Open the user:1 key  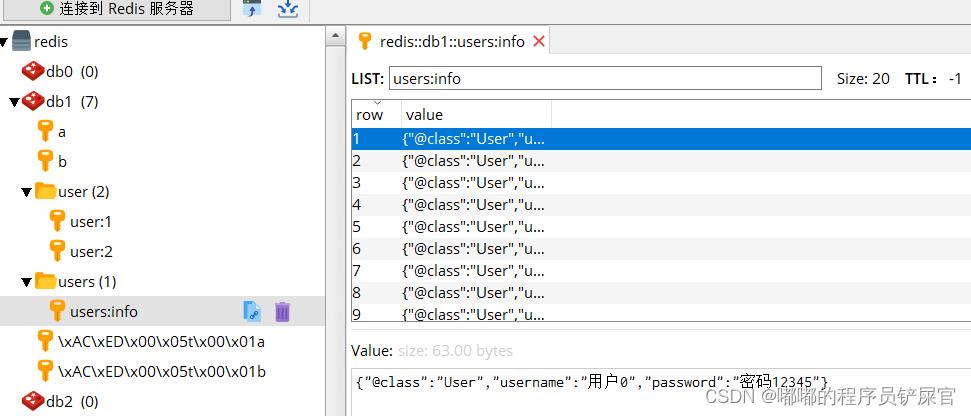click(x=90, y=222)
